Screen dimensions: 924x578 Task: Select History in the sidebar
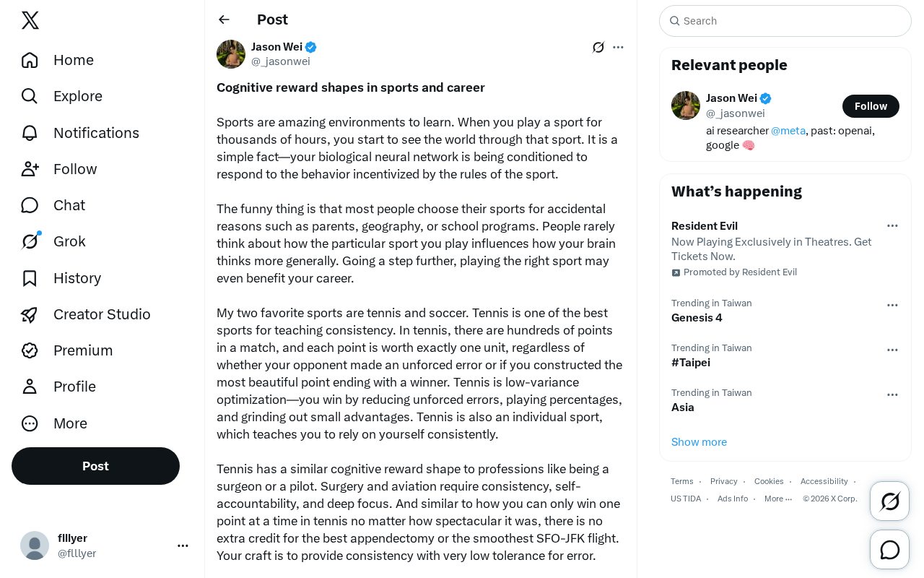coord(62,278)
